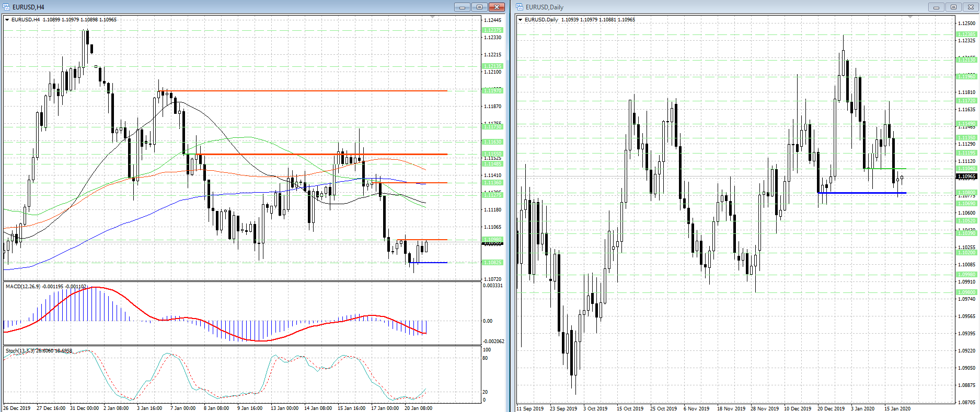Click the '20 Jan 08:00' date on H4 axis
Image resolution: width=980 pixels, height=412 pixels.
coord(418,408)
